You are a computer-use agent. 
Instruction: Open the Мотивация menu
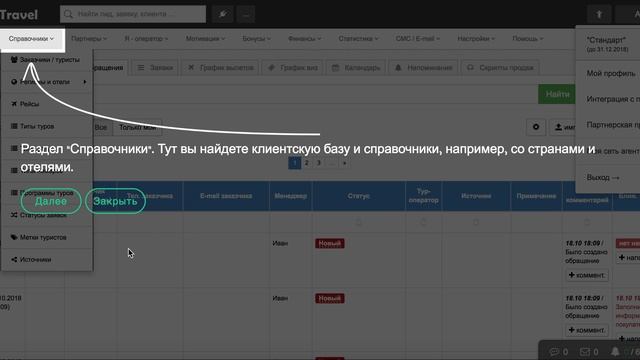click(x=205, y=39)
